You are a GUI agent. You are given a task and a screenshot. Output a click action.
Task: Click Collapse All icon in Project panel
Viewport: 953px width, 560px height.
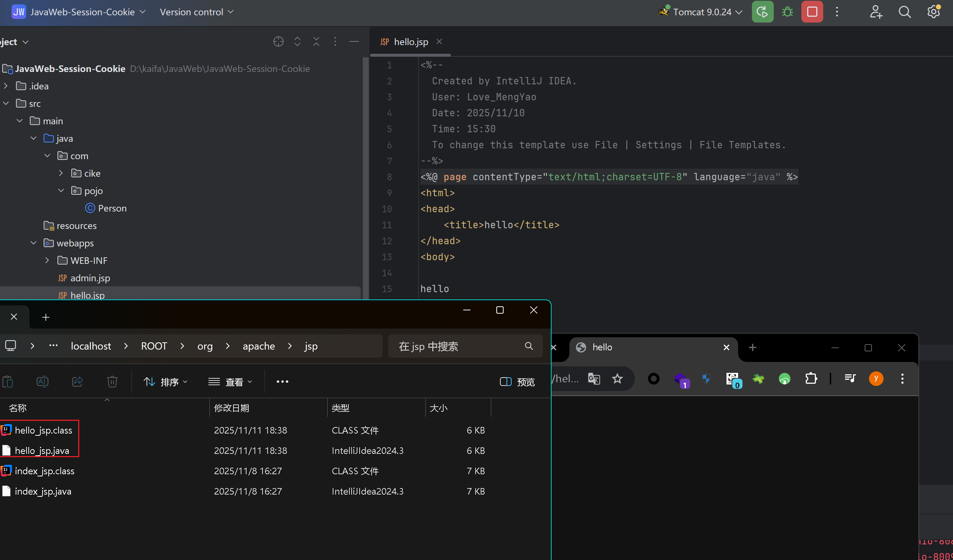coord(316,41)
